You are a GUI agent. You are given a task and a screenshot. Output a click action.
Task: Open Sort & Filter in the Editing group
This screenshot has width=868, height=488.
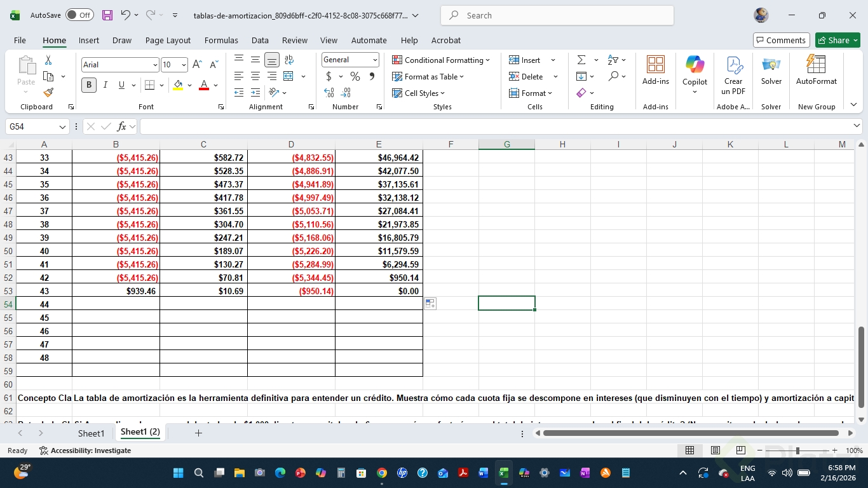click(x=613, y=60)
